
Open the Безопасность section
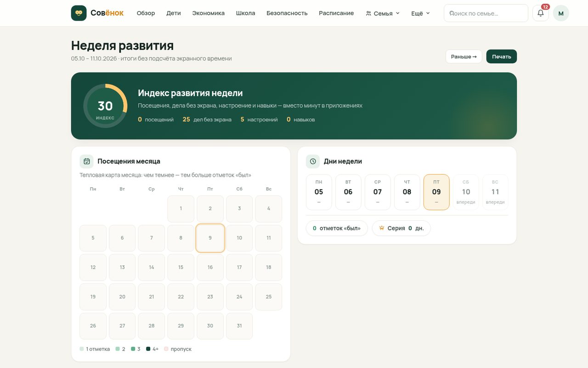point(287,13)
